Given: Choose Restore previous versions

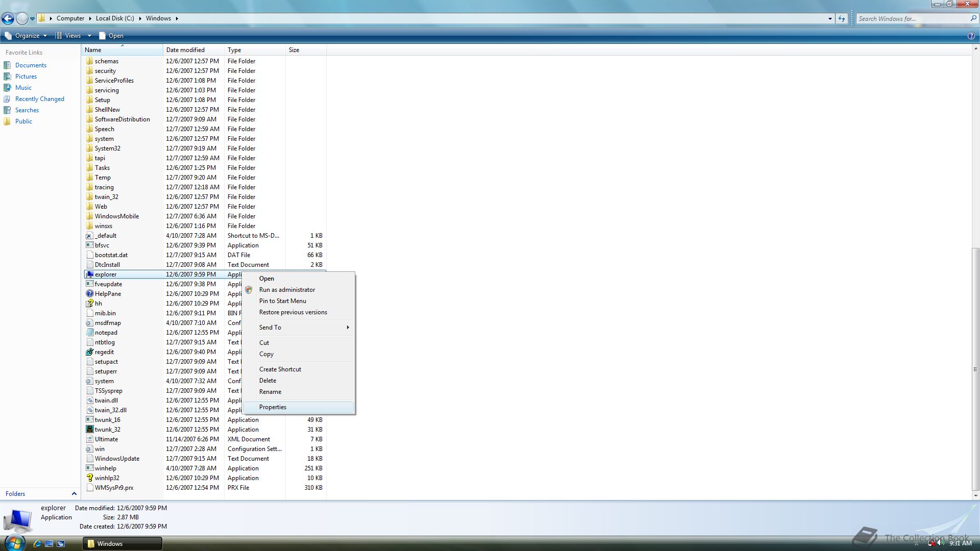Looking at the screenshot, I should click(x=299, y=312).
